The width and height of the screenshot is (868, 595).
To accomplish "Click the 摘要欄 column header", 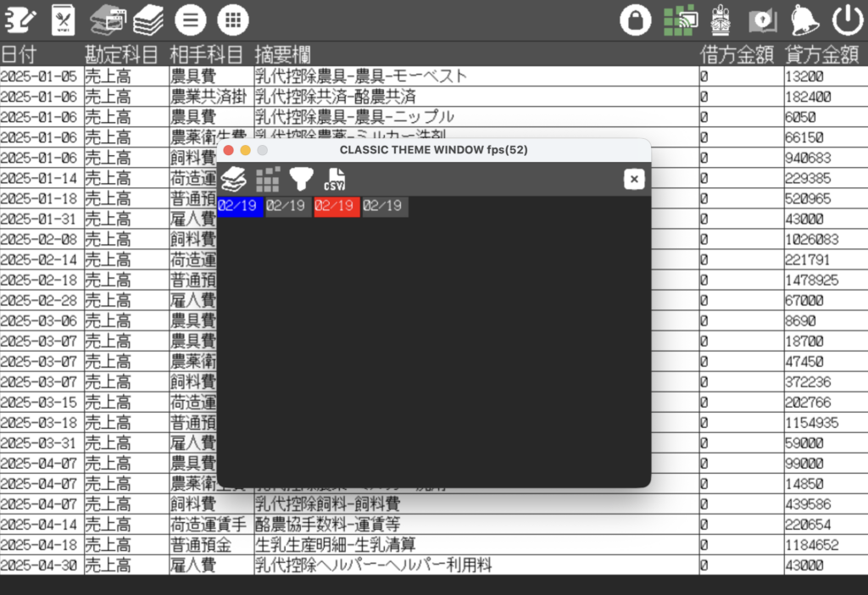I will [x=282, y=55].
